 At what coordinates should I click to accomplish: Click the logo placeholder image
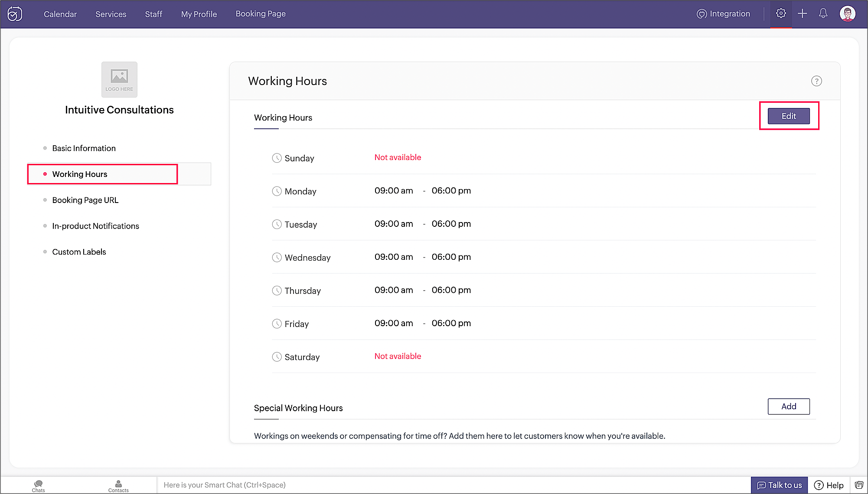pyautogui.click(x=119, y=79)
